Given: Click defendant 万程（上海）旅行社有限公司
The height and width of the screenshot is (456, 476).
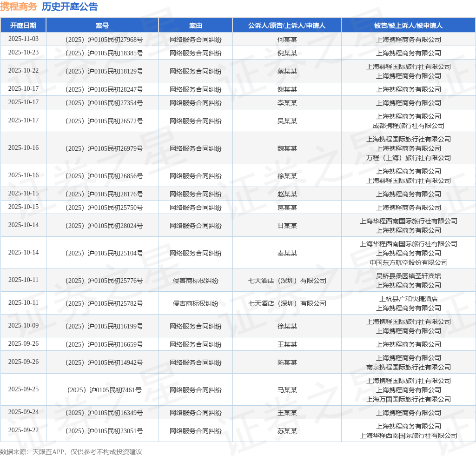Looking at the screenshot, I should coord(408,158).
